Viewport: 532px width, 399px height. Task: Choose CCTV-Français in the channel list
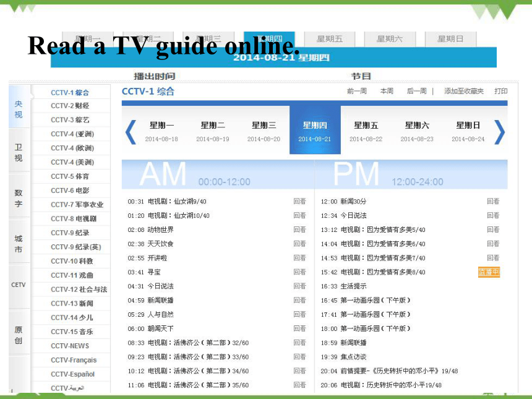click(74, 360)
